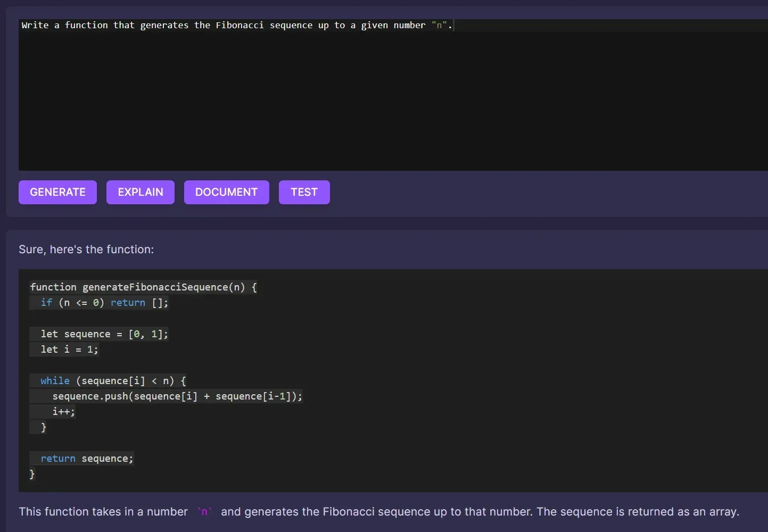Click the purple inline `n` in the description

(204, 512)
